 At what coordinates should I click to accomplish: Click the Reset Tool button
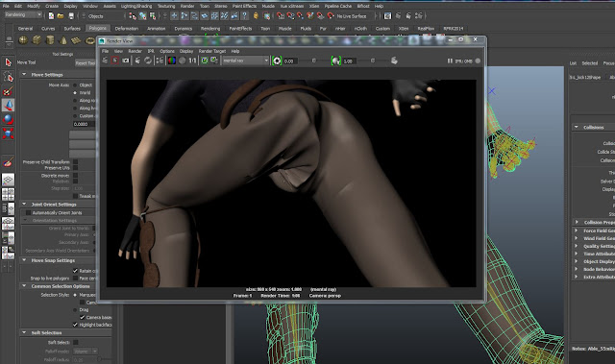[x=86, y=62]
